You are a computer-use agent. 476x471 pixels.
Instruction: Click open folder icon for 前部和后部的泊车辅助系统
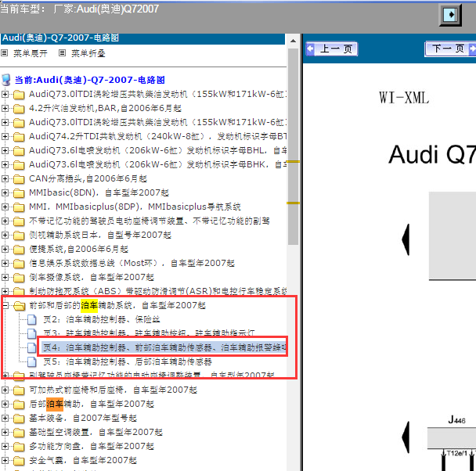[x=19, y=305]
